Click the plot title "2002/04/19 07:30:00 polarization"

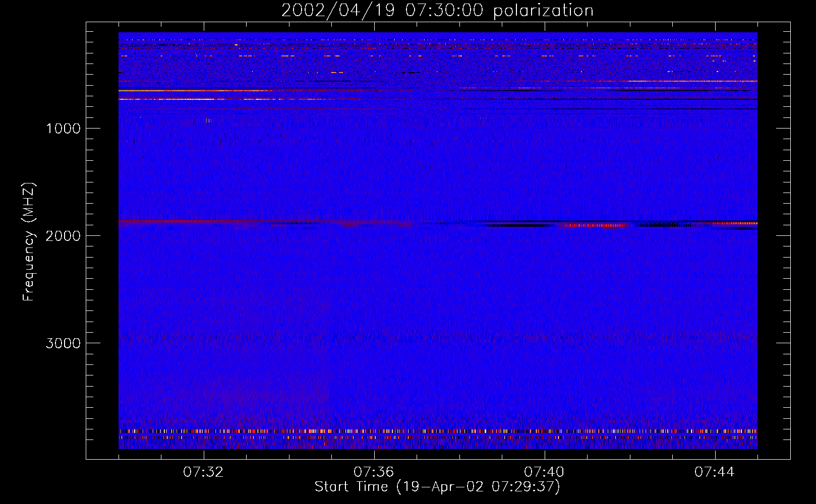[x=437, y=11]
